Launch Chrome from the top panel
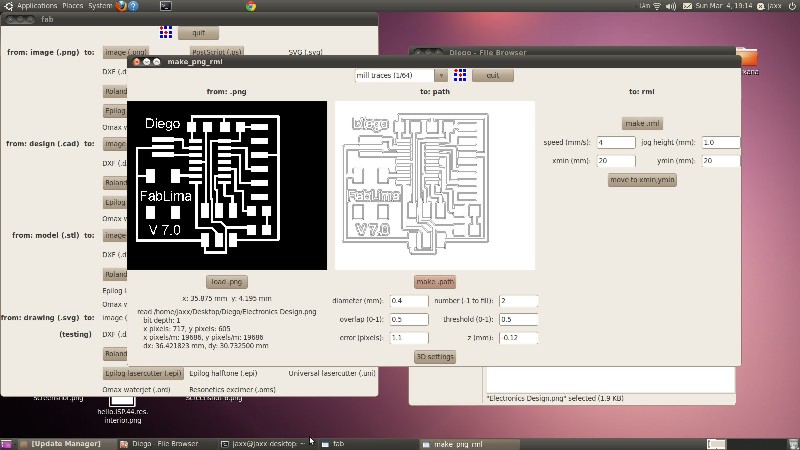This screenshot has width=800, height=450. 251,6
